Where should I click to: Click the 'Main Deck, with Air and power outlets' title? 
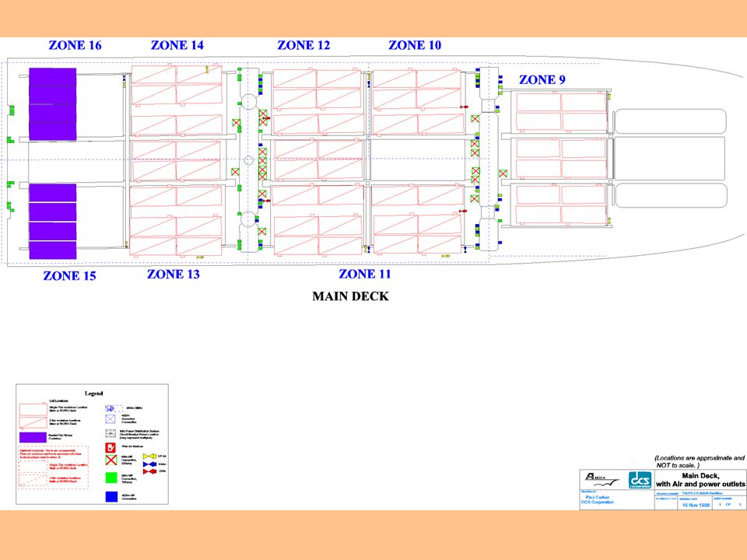[700, 480]
